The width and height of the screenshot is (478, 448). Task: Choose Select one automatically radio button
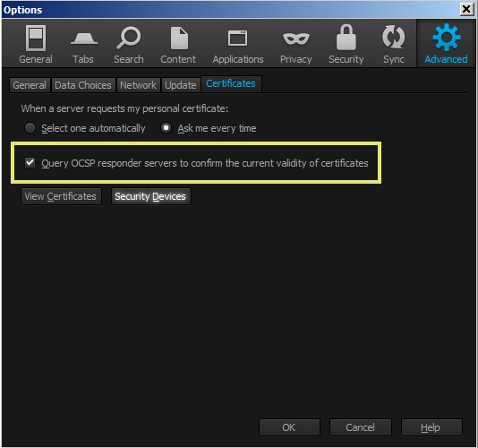(x=30, y=128)
